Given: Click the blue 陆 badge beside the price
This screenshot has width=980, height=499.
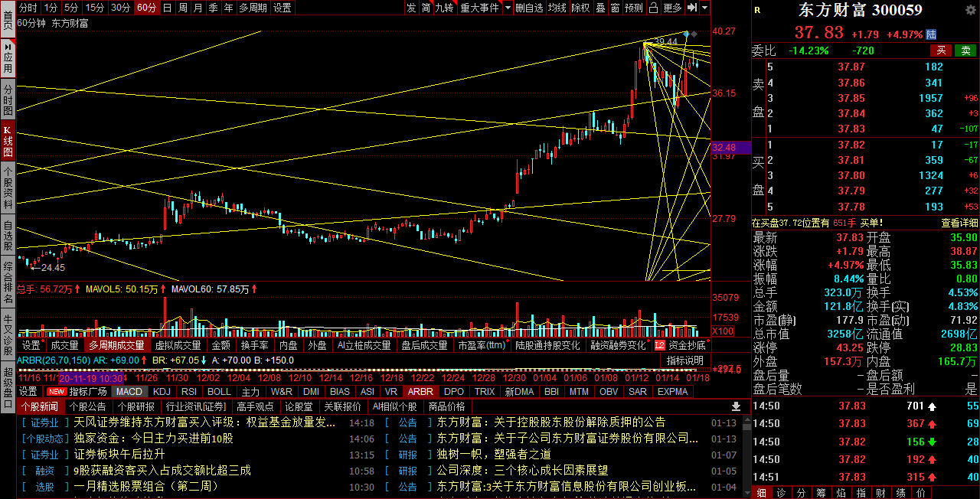Looking at the screenshot, I should 931,34.
